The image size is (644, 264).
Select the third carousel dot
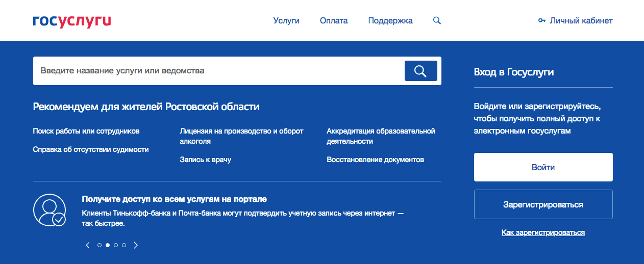point(116,245)
